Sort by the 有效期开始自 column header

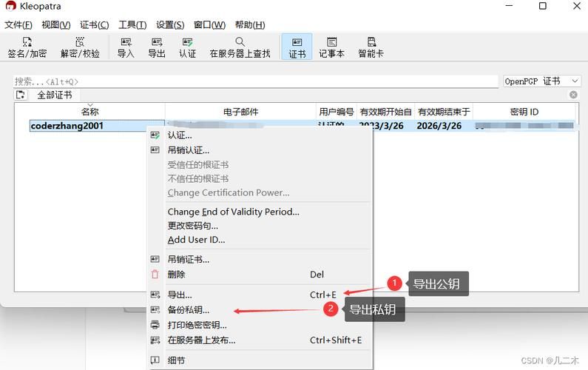[386, 112]
